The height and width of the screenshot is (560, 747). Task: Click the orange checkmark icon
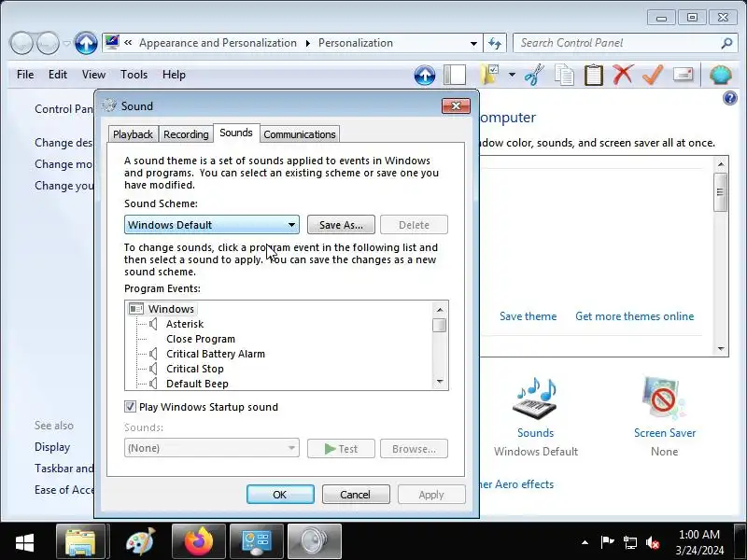tap(653, 75)
